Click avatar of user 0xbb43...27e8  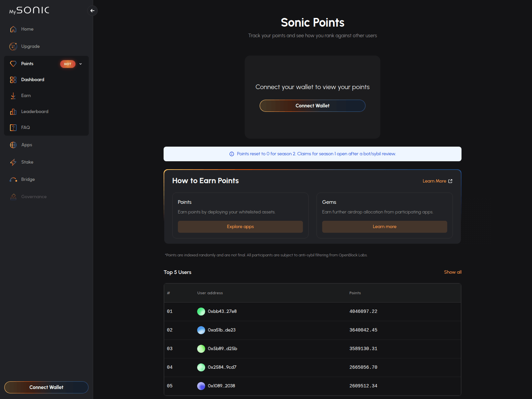201,312
